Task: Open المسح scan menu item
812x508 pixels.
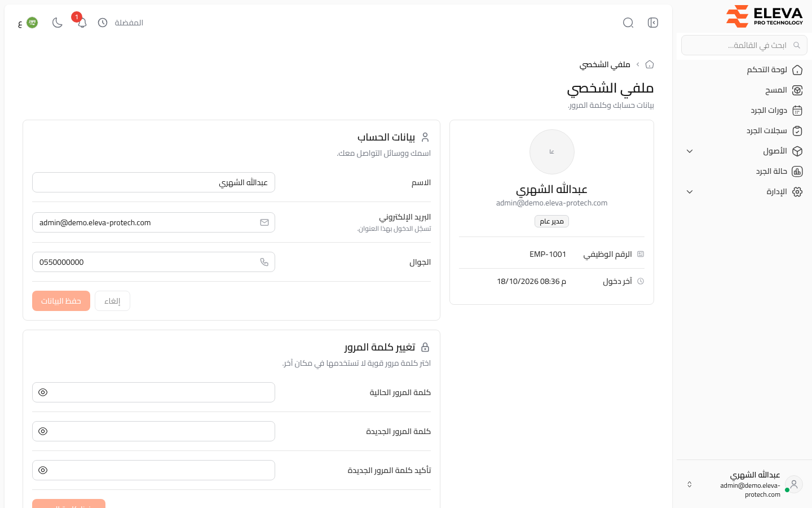Action: [x=744, y=90]
